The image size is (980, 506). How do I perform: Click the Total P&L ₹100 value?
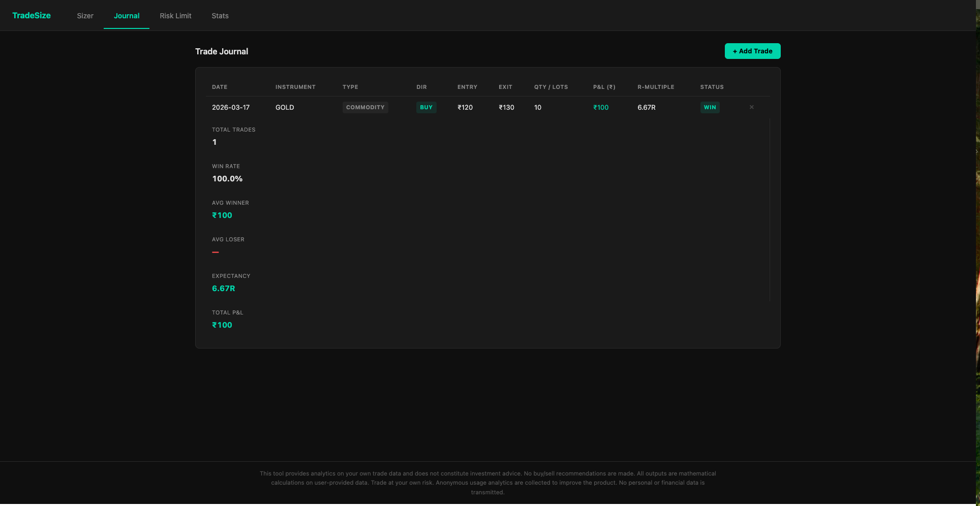point(222,325)
